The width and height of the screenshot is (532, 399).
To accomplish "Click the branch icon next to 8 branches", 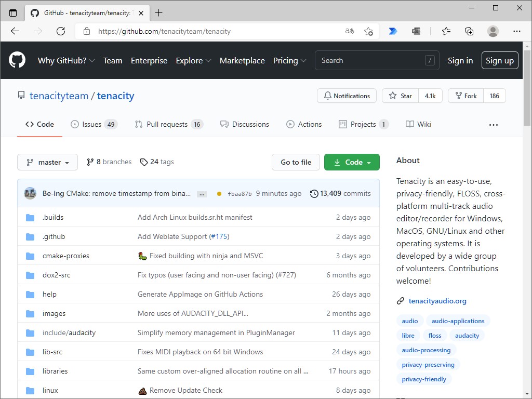I will click(x=91, y=162).
